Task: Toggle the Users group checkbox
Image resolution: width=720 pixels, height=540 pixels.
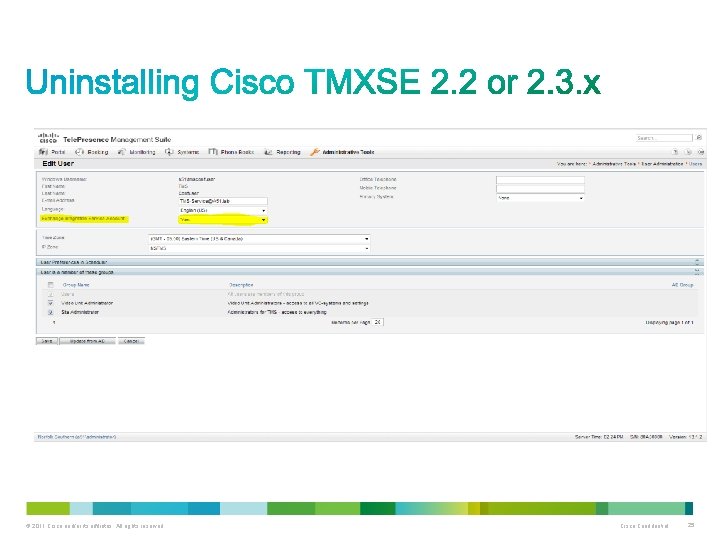Action: click(51, 294)
